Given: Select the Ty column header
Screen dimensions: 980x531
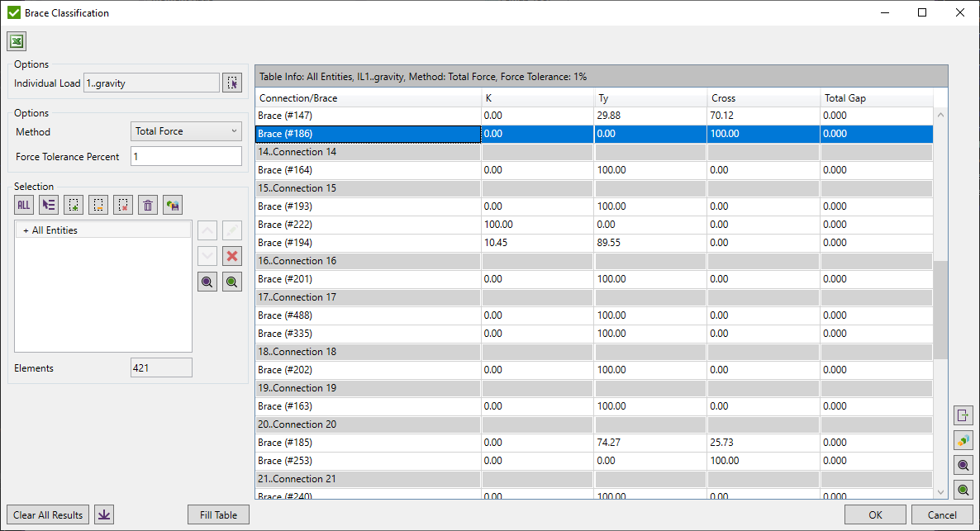Looking at the screenshot, I should click(650, 97).
